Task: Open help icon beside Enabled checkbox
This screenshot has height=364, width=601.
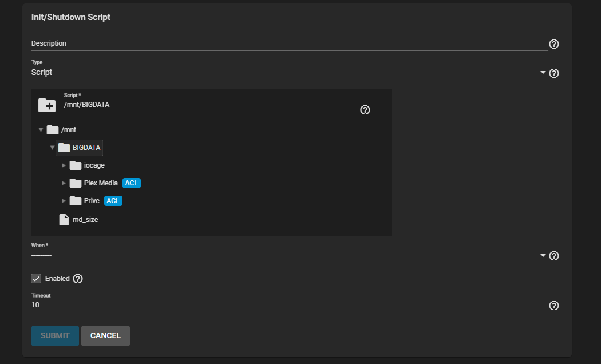Action: [78, 279]
